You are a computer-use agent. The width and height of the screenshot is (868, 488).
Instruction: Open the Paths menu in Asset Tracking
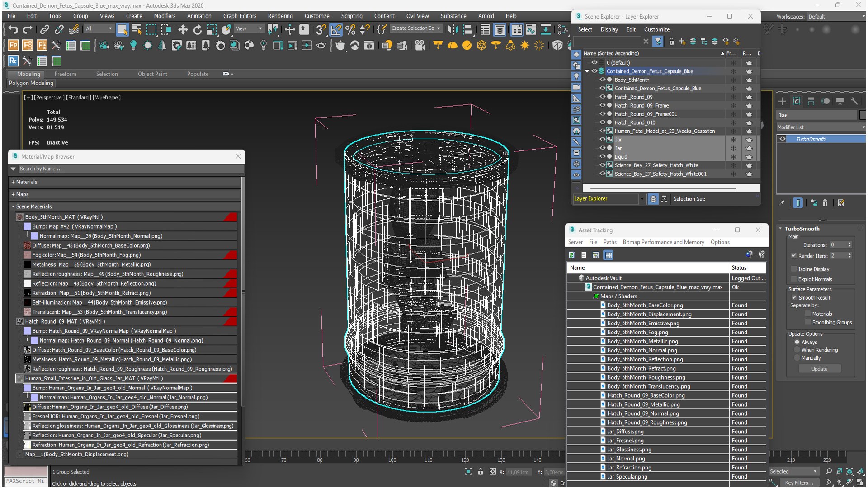point(610,242)
